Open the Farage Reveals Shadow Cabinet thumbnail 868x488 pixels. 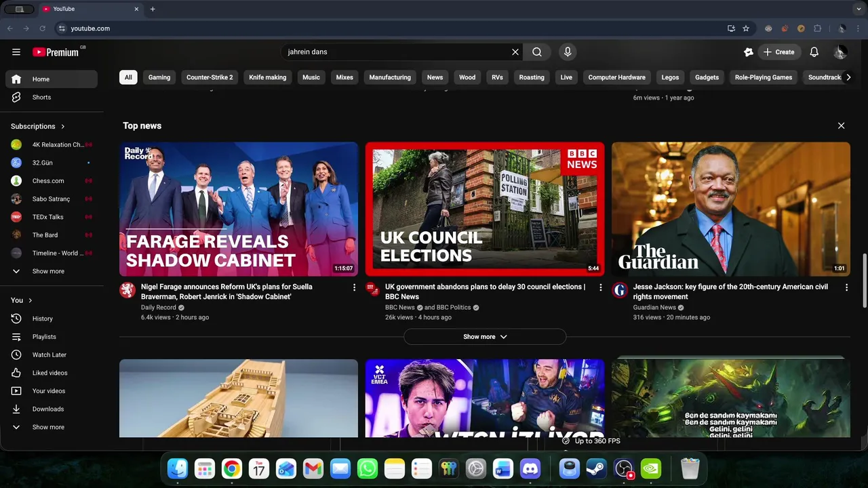pos(239,209)
